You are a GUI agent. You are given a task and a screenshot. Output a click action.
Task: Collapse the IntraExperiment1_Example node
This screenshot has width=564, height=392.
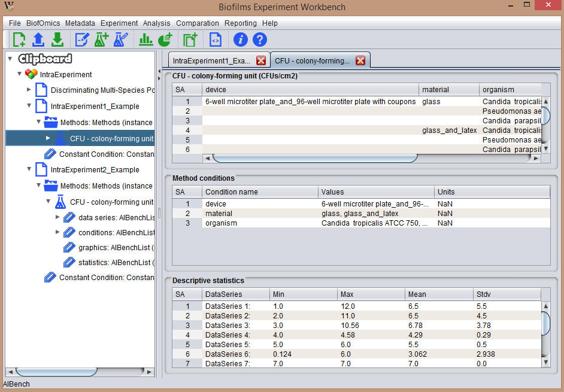tap(29, 106)
